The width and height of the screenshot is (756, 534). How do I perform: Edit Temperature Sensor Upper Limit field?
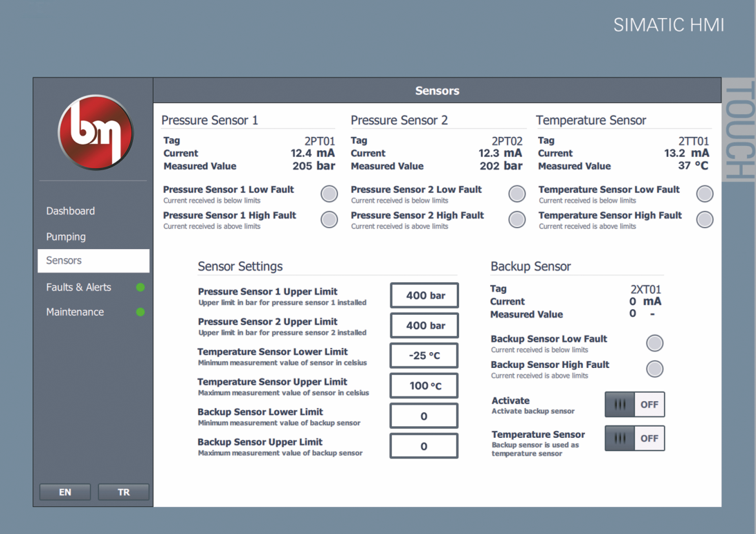tap(424, 386)
